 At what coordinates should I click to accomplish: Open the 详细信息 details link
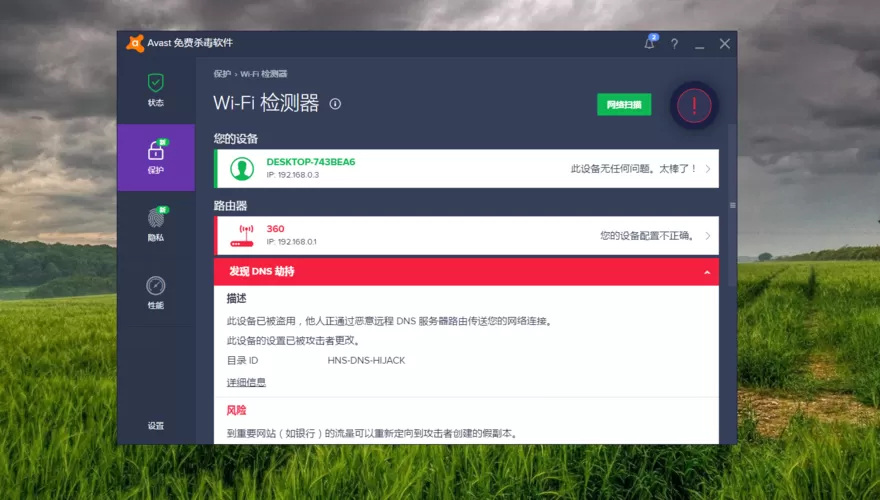[x=246, y=382]
